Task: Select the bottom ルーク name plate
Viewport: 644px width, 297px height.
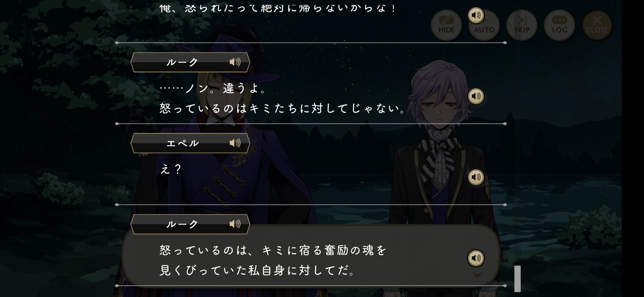Action: point(190,224)
